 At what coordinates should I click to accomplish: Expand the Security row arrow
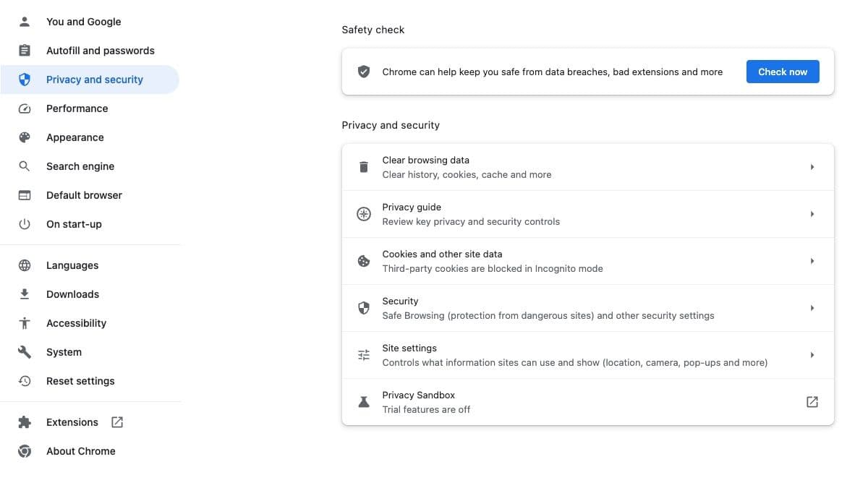point(812,308)
